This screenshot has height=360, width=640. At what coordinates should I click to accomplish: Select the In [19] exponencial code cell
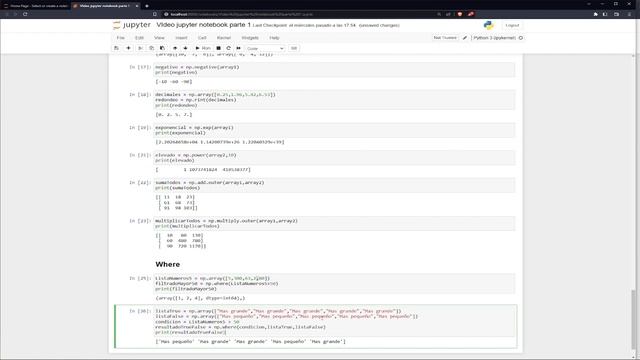coord(334,130)
